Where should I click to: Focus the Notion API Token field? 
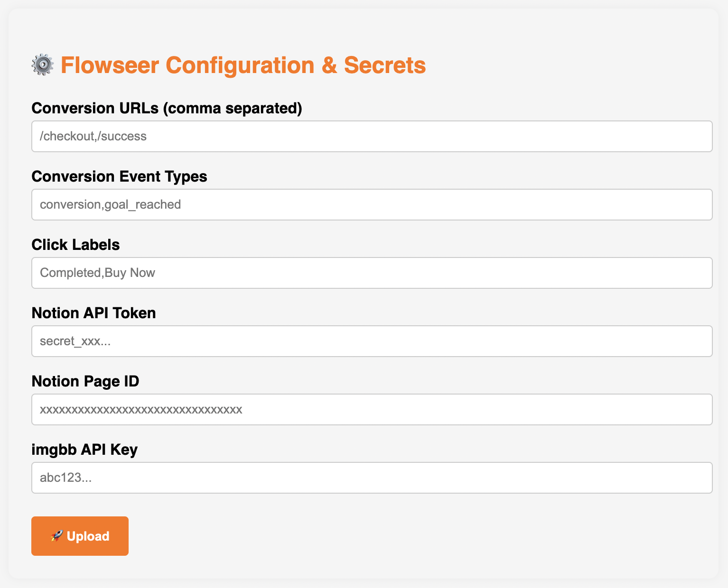(x=372, y=341)
